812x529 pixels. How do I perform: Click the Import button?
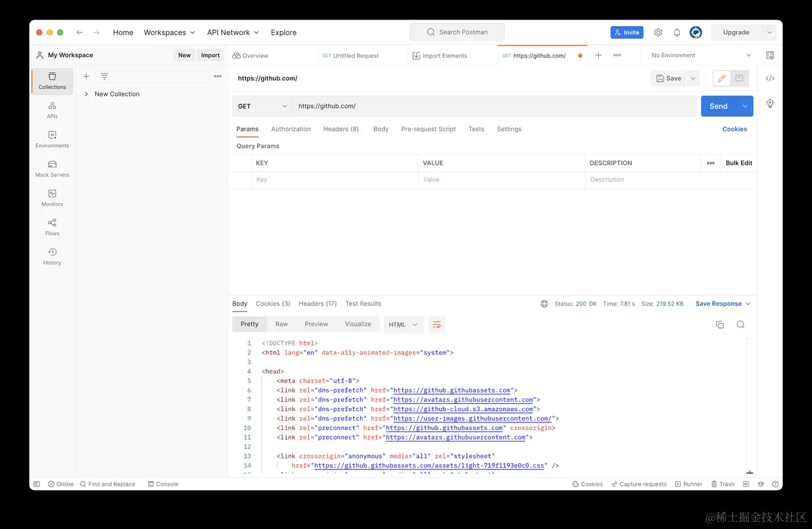[x=211, y=55]
